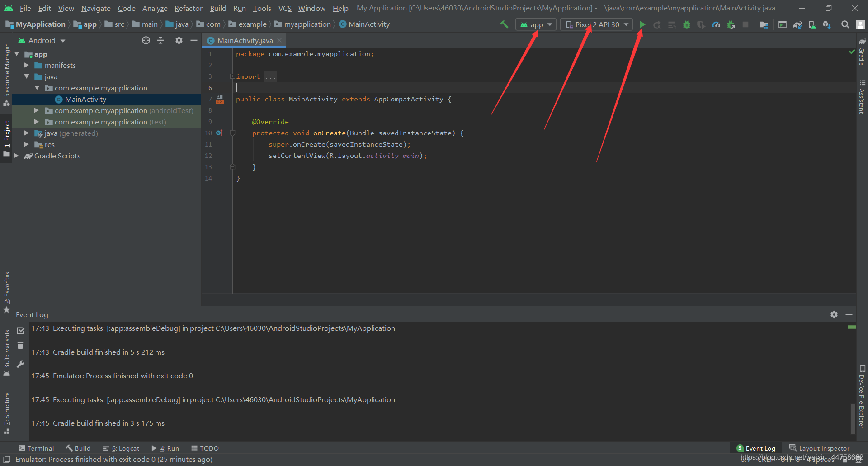Unfold the collapsed import block
Viewport: 868px width, 466px height.
(232, 76)
